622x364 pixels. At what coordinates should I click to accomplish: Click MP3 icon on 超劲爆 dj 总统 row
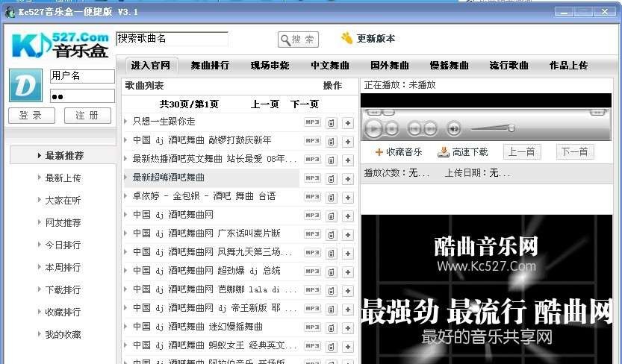tap(312, 271)
